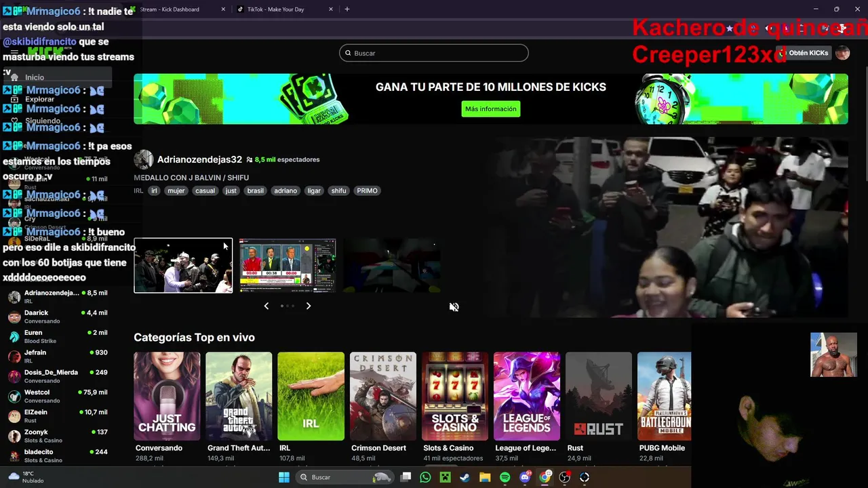Close the Kick Dashboard tab
The height and width of the screenshot is (488, 868).
[224, 9]
